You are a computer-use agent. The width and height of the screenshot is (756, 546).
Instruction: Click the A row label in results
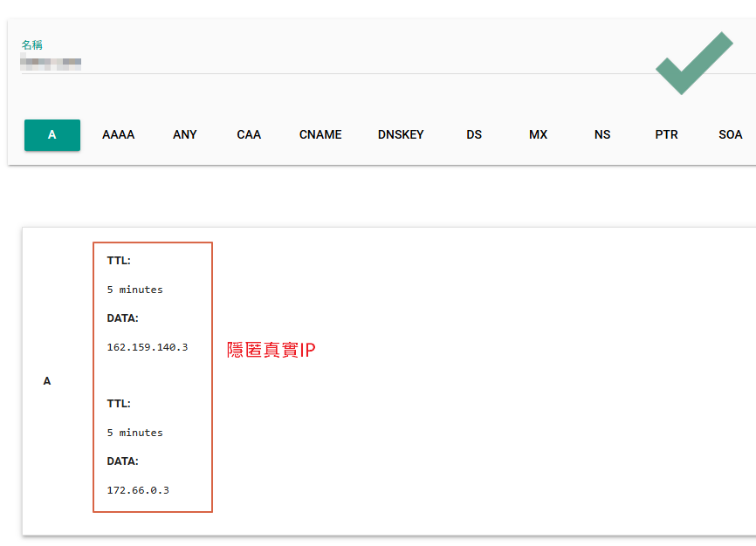click(x=47, y=381)
